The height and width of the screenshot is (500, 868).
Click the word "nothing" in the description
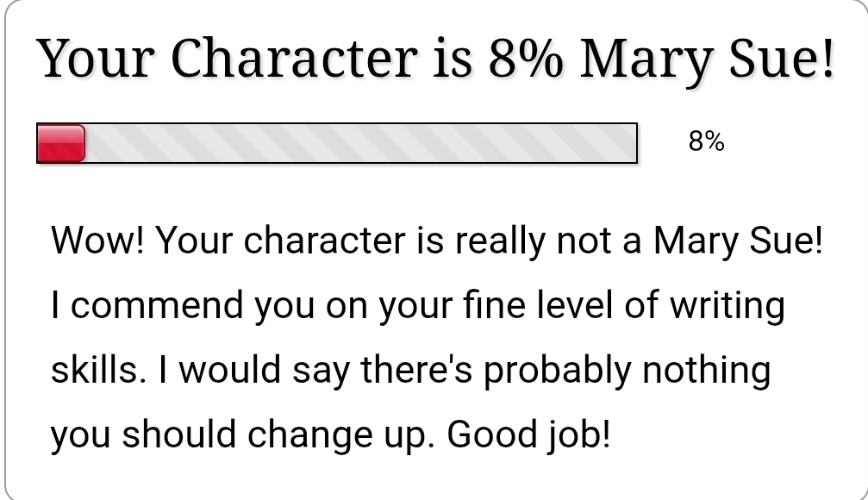707,370
